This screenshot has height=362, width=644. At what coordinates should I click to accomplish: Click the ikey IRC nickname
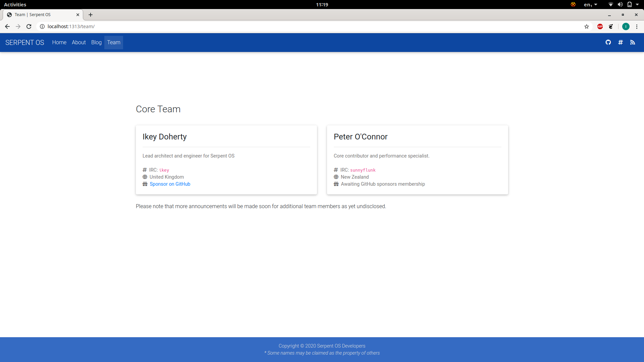point(164,170)
